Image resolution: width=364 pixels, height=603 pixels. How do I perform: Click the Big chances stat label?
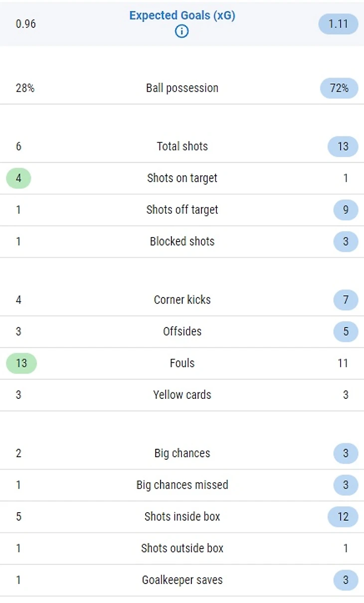pos(182,453)
